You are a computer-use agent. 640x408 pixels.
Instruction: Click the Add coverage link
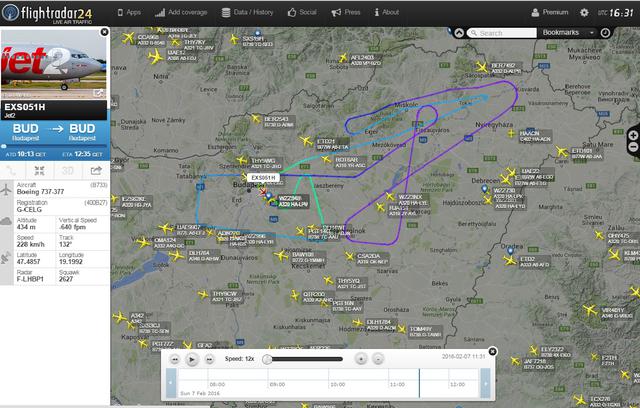pos(181,12)
